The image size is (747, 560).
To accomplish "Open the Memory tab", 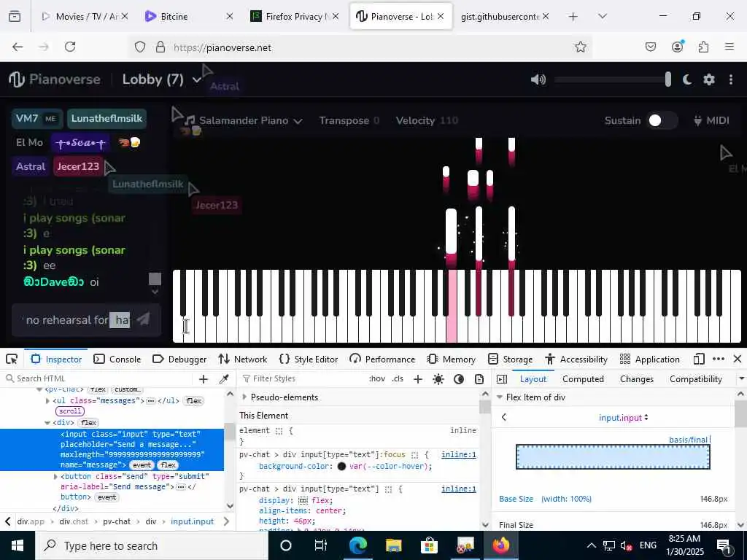I will click(451, 359).
